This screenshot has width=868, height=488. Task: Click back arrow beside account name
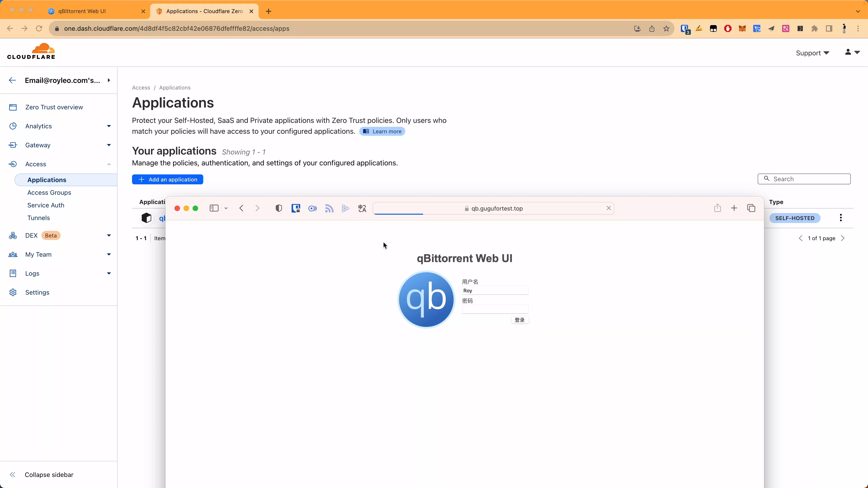pyautogui.click(x=12, y=80)
